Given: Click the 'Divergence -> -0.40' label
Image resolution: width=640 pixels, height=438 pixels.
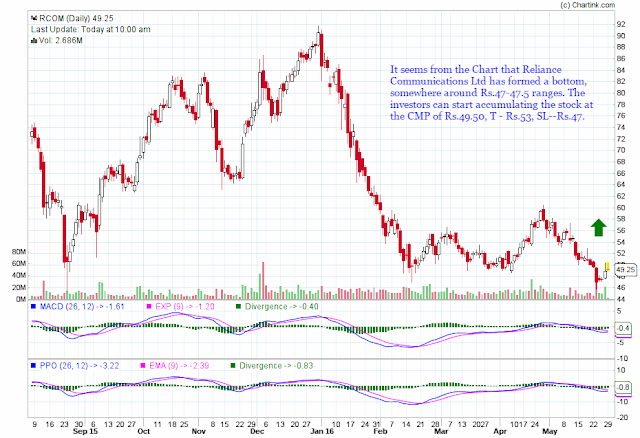Looking at the screenshot, I should tap(282, 307).
